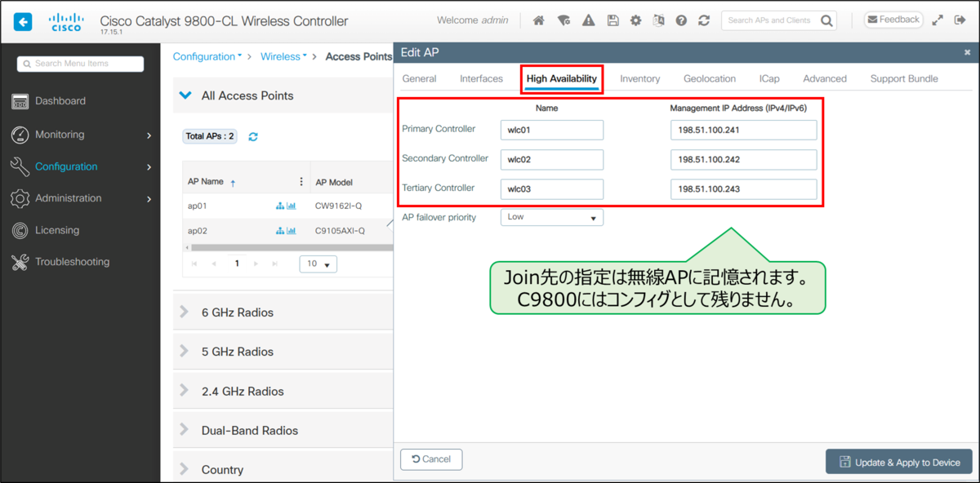Open the online help question mark icon

[x=681, y=20]
